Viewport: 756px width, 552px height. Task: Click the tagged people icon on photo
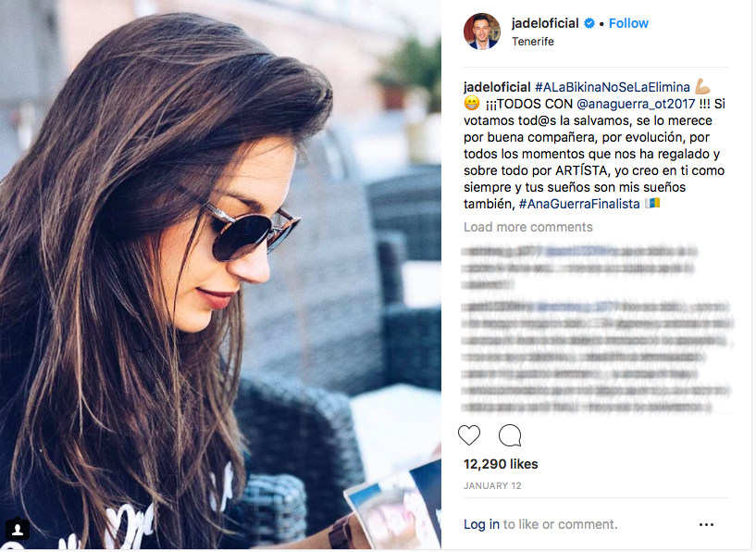pyautogui.click(x=18, y=530)
